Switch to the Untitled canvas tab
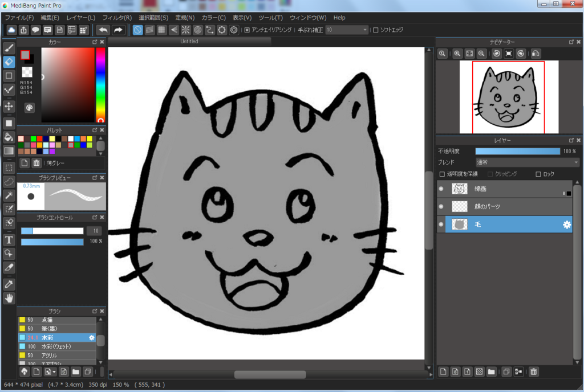This screenshot has width=584, height=392. click(x=189, y=42)
